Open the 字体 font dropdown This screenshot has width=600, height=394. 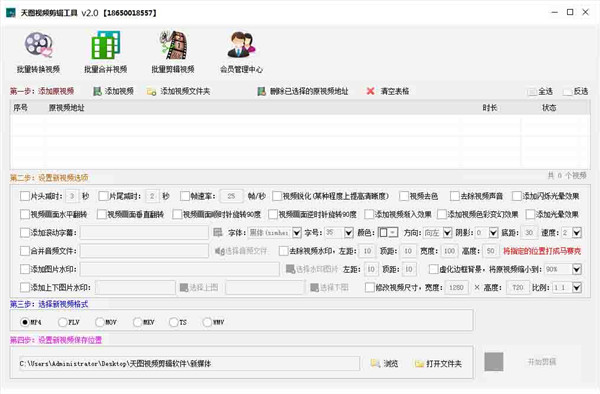[x=297, y=233]
